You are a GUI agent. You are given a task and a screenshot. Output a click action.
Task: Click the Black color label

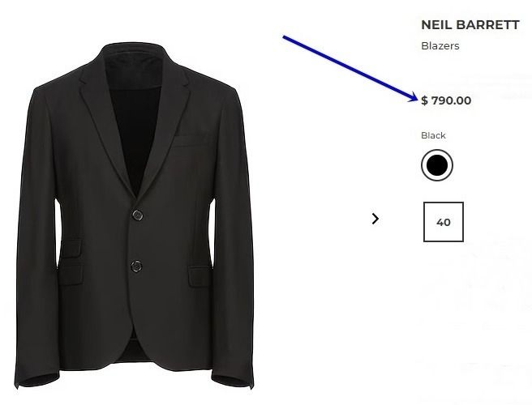(433, 135)
